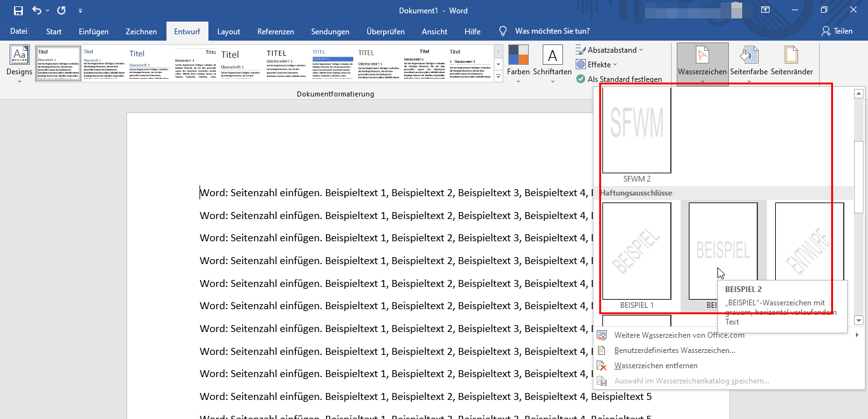This screenshot has height=419, width=868.
Task: Expand the document formatting gallery
Action: tap(498, 77)
